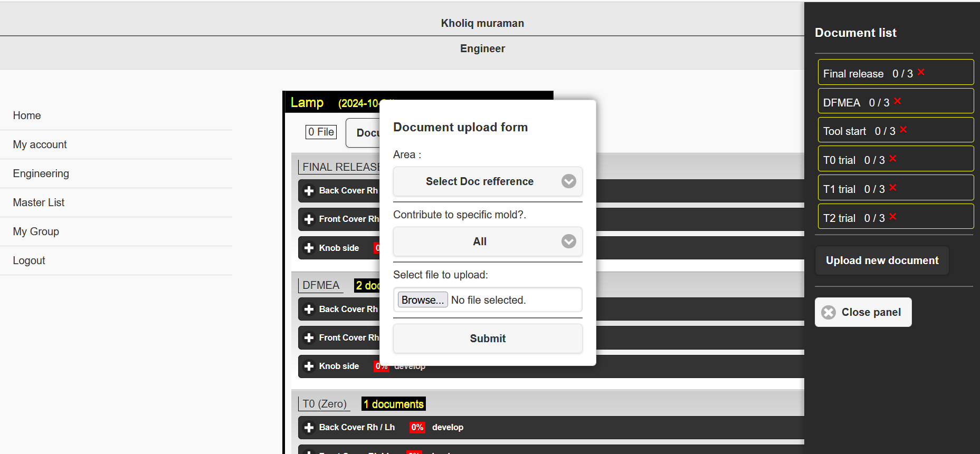Click the FINAL RELEASE section heading
Screen dimensions: 980x454
pos(340,167)
